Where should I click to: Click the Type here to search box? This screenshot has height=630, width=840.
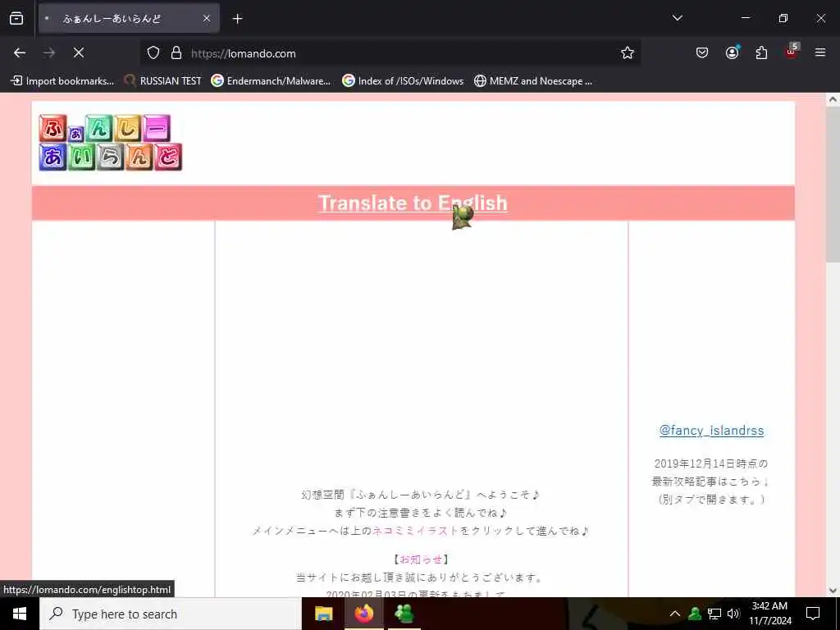click(171, 614)
